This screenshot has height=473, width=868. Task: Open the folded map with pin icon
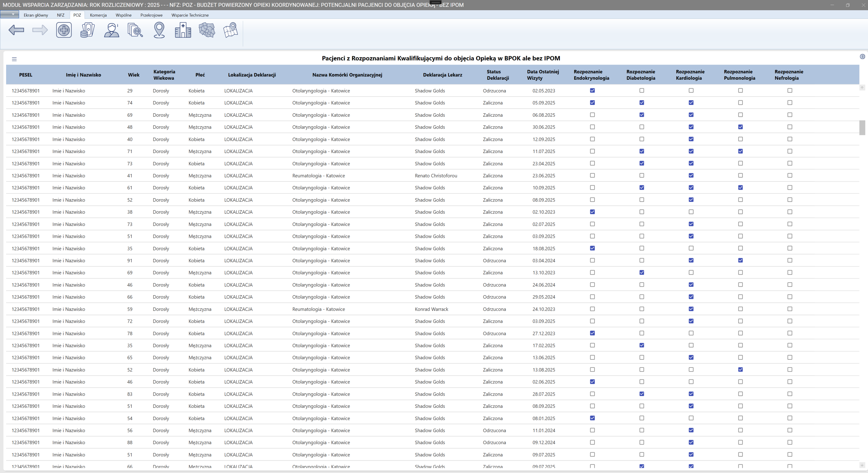pyautogui.click(x=231, y=30)
